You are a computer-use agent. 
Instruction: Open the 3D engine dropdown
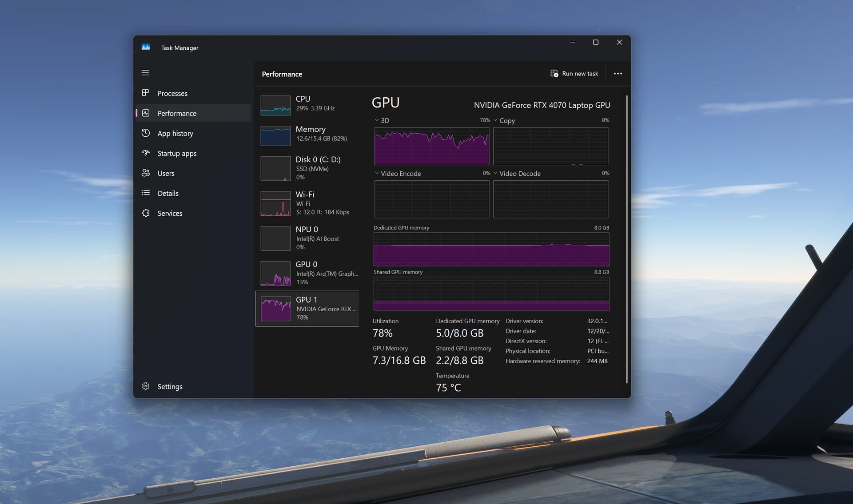point(382,120)
